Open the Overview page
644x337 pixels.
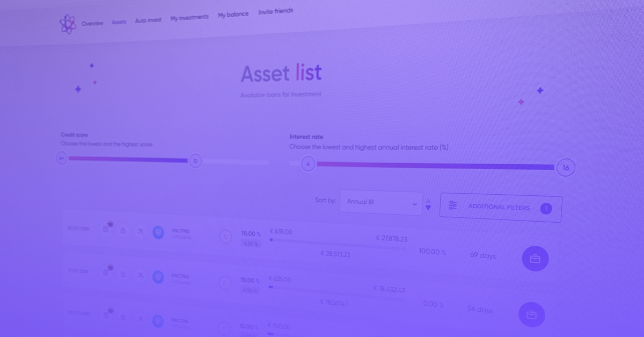pos(92,24)
